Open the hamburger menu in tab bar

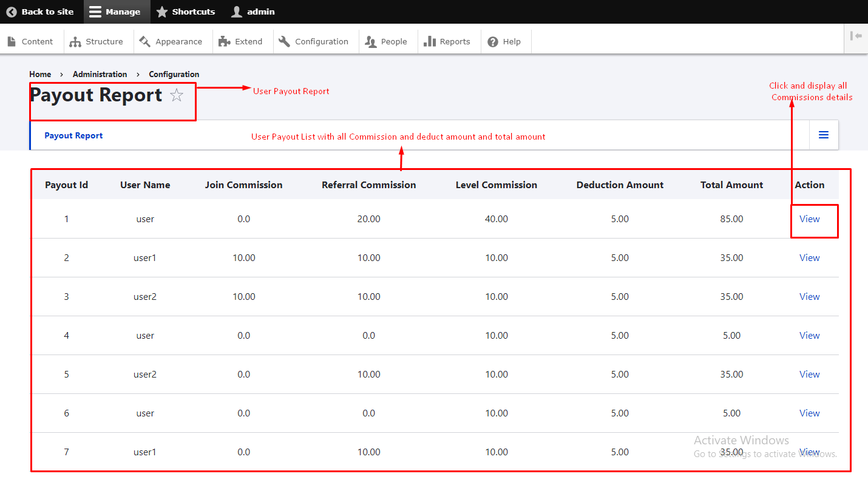pos(824,135)
